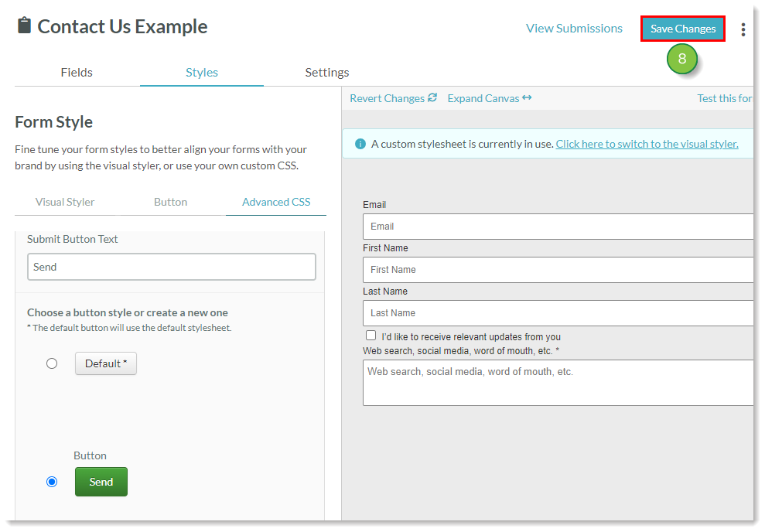Click the Contact Us Example title

pos(122,26)
